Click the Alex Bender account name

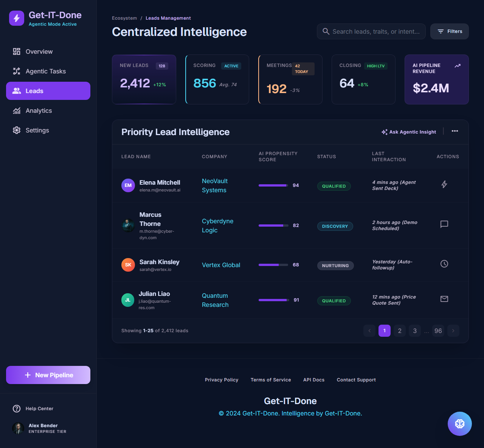tap(43, 426)
